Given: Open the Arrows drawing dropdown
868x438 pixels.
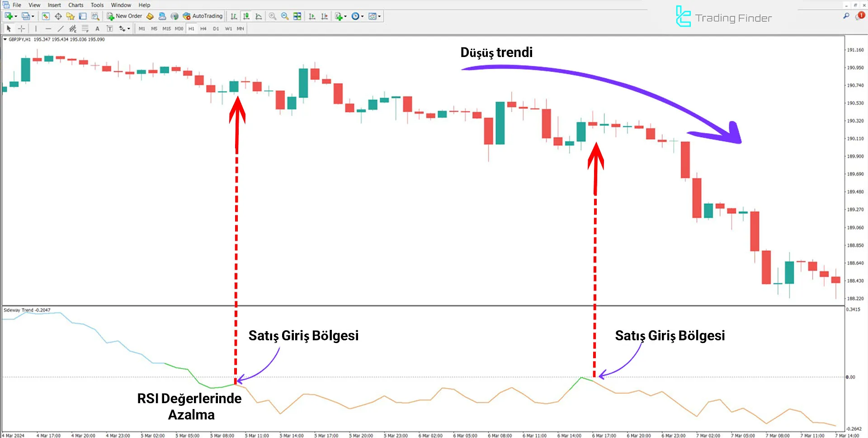Looking at the screenshot, I should point(123,28).
